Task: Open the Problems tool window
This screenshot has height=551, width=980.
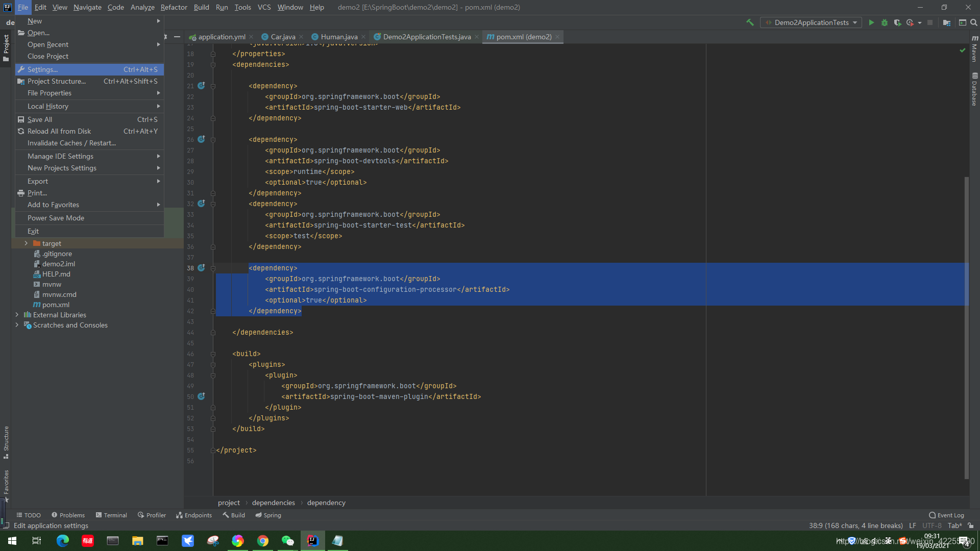Action: (x=68, y=515)
